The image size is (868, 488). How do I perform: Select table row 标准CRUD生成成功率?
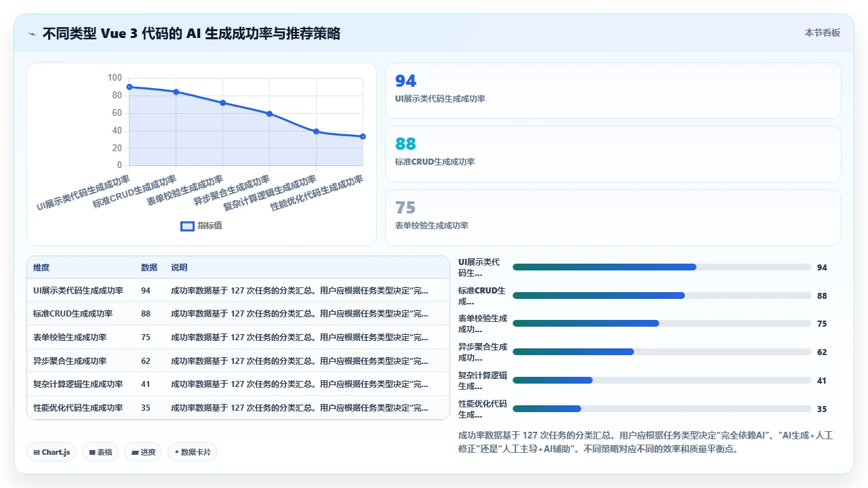pyautogui.click(x=238, y=314)
